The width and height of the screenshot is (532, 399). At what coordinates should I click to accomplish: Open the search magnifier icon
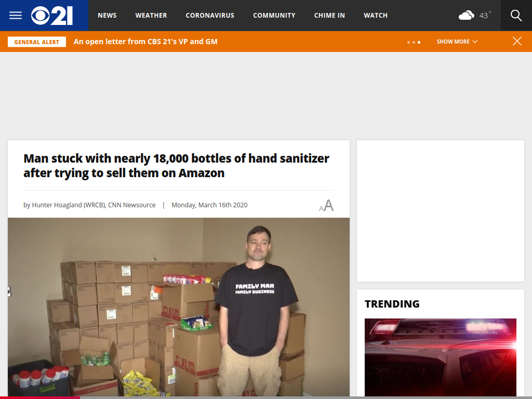tap(516, 15)
